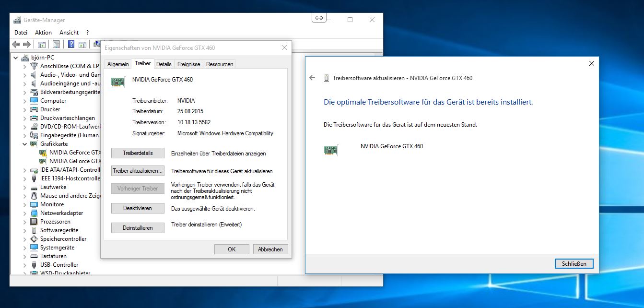644x308 pixels.
Task: Click the Schließen button in the wizard
Action: coord(574,264)
